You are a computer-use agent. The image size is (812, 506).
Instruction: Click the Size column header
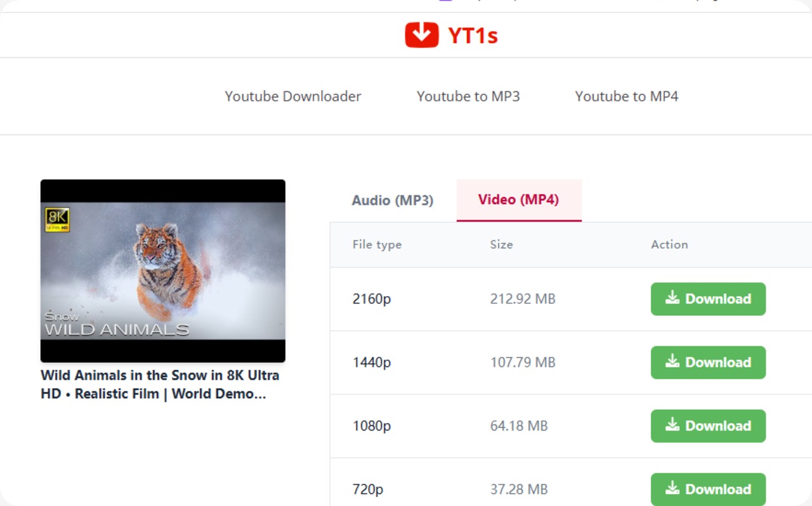tap(501, 245)
